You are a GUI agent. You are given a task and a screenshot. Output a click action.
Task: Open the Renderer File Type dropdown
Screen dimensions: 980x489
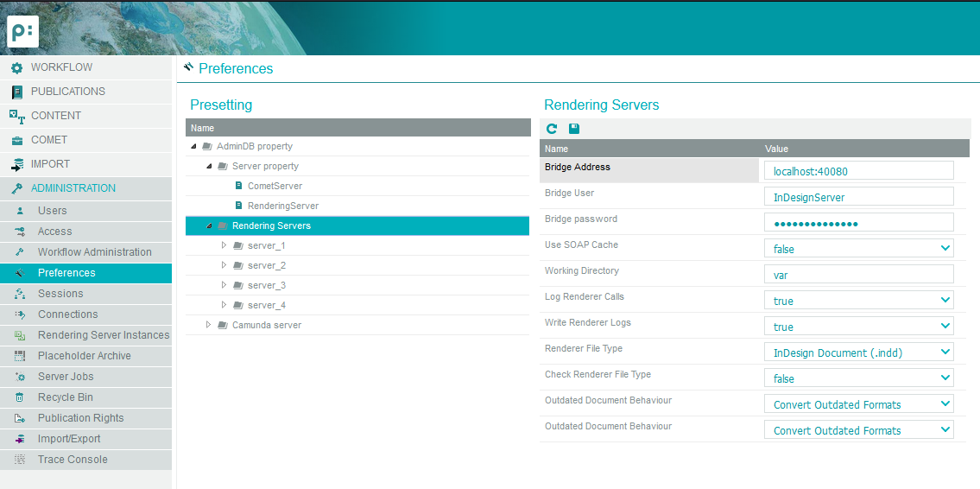coord(858,352)
